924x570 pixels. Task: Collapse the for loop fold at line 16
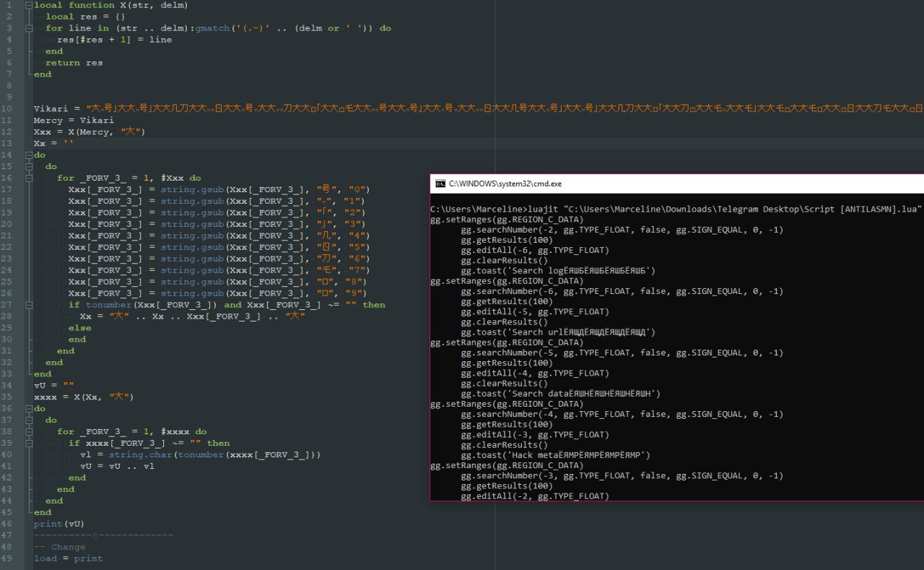(29, 178)
